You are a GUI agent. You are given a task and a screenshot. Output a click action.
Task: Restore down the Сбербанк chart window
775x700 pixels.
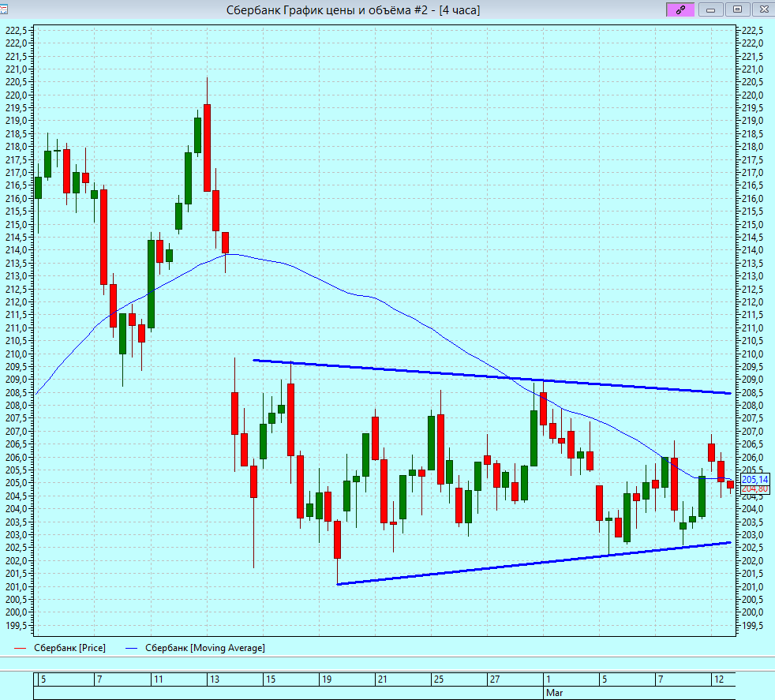point(737,9)
